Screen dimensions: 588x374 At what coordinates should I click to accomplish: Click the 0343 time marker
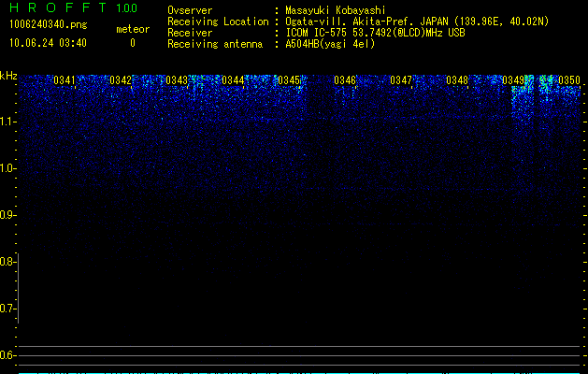(x=177, y=80)
